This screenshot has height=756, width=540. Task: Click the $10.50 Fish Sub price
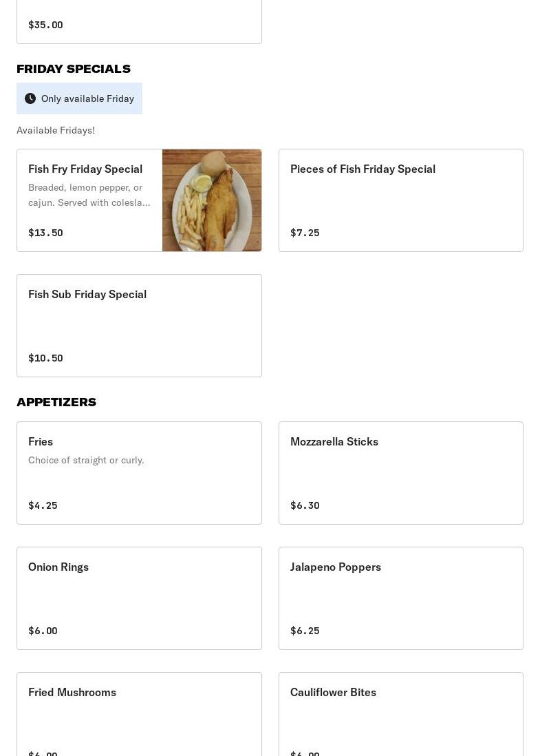click(x=45, y=358)
